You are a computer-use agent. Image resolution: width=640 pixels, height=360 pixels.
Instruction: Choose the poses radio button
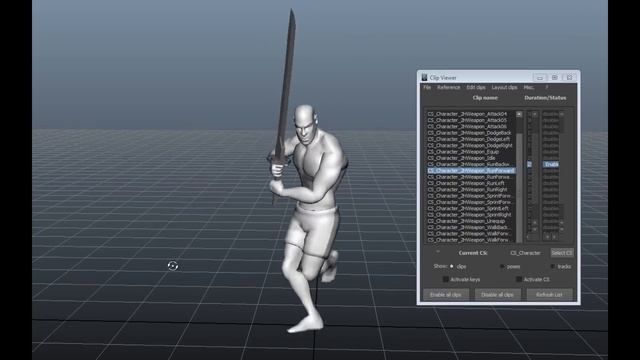point(502,267)
